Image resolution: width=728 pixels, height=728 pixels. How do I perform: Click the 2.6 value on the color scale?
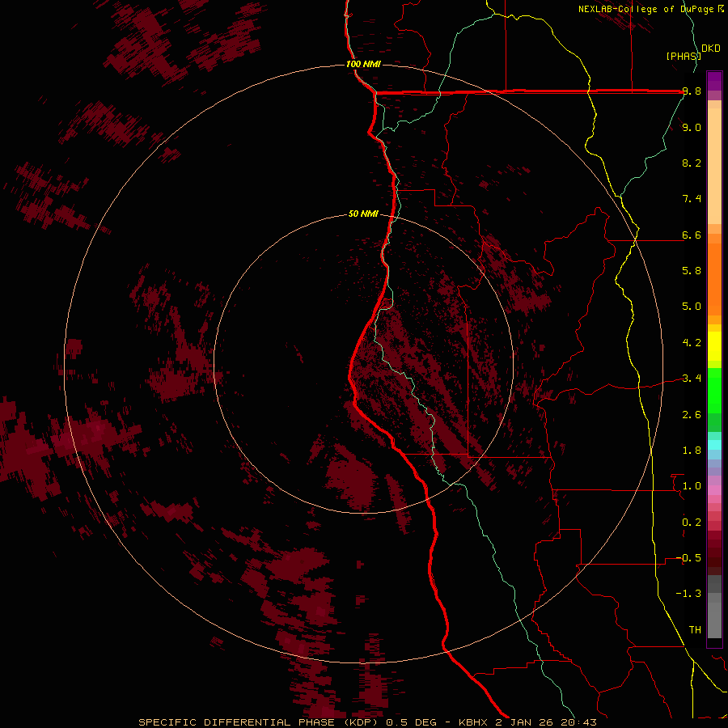pyautogui.click(x=692, y=415)
